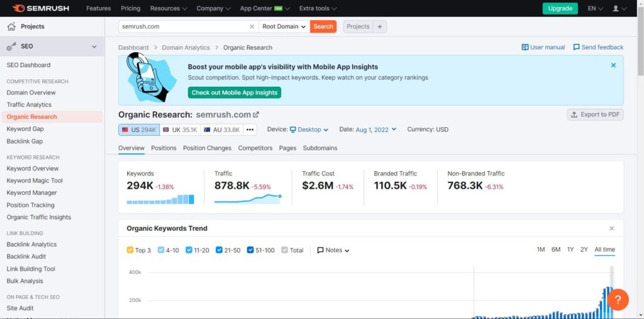The height and width of the screenshot is (319, 644).
Task: Open the user account icon menu
Action: 619,8
